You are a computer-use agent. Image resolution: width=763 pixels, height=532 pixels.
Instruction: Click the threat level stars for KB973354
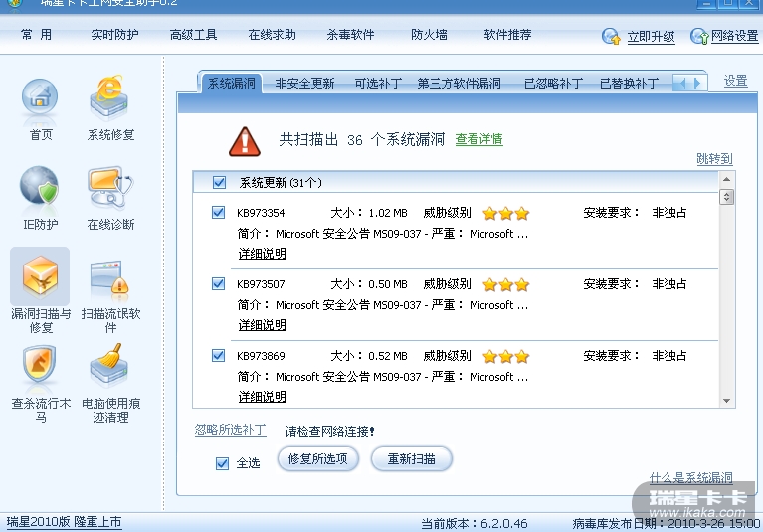coord(505,213)
